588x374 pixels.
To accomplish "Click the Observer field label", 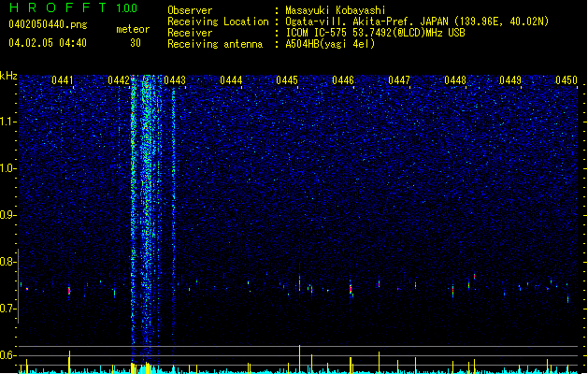I will pos(190,10).
